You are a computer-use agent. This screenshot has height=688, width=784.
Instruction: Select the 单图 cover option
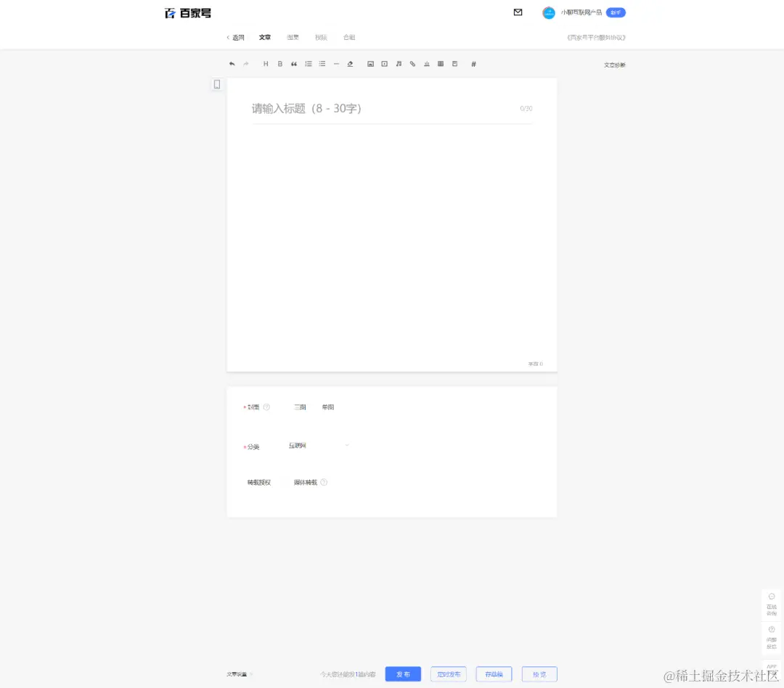(328, 407)
